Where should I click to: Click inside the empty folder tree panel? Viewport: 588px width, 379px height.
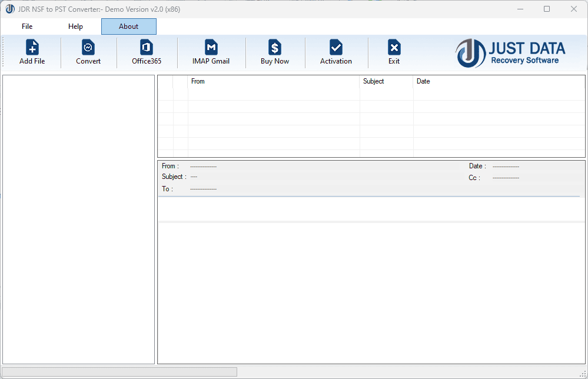[78, 218]
